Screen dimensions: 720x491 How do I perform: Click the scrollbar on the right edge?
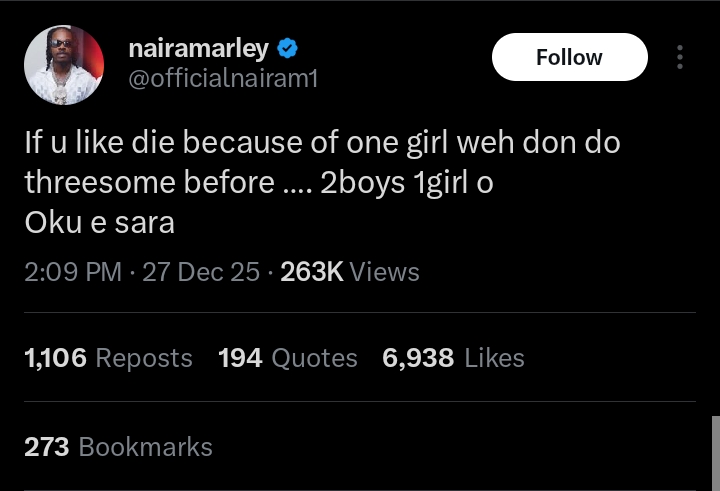[715, 452]
